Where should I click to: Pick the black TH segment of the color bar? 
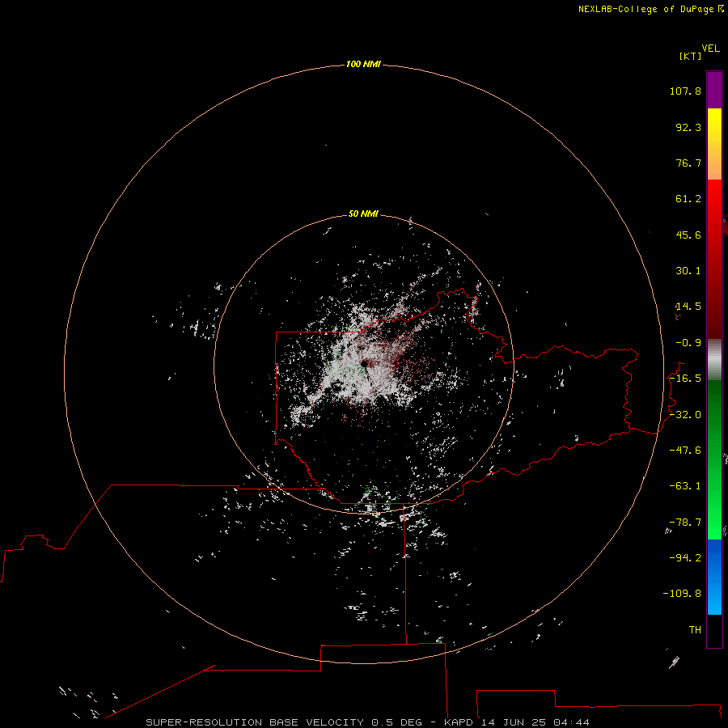[714, 630]
